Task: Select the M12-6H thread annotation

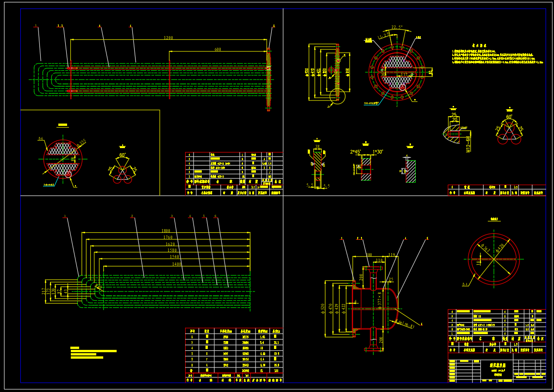Action: point(468,144)
